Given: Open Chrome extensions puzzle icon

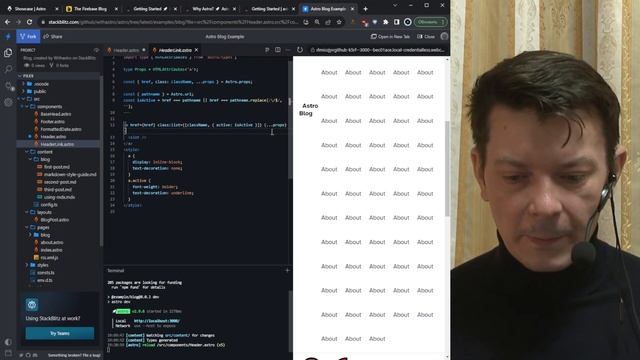Looking at the screenshot, I should pyautogui.click(x=385, y=22).
